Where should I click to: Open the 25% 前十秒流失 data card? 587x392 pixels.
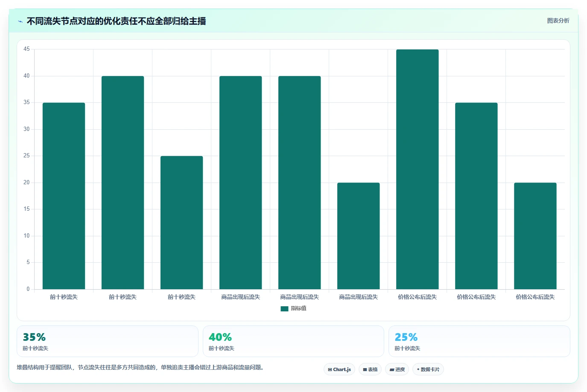click(479, 341)
